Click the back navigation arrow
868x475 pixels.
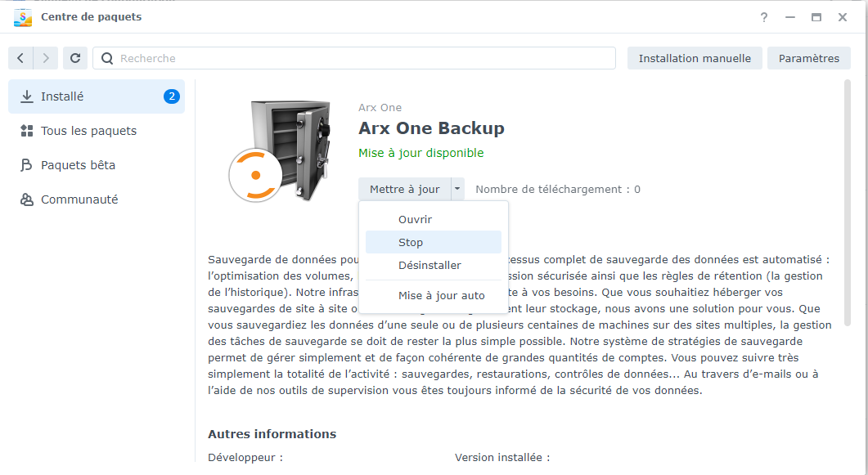pyautogui.click(x=20, y=58)
